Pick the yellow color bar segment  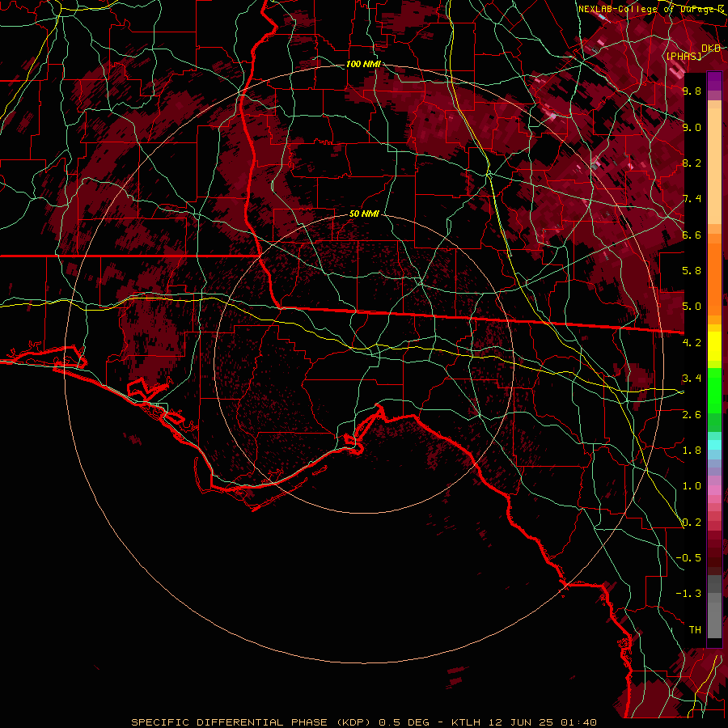714,346
